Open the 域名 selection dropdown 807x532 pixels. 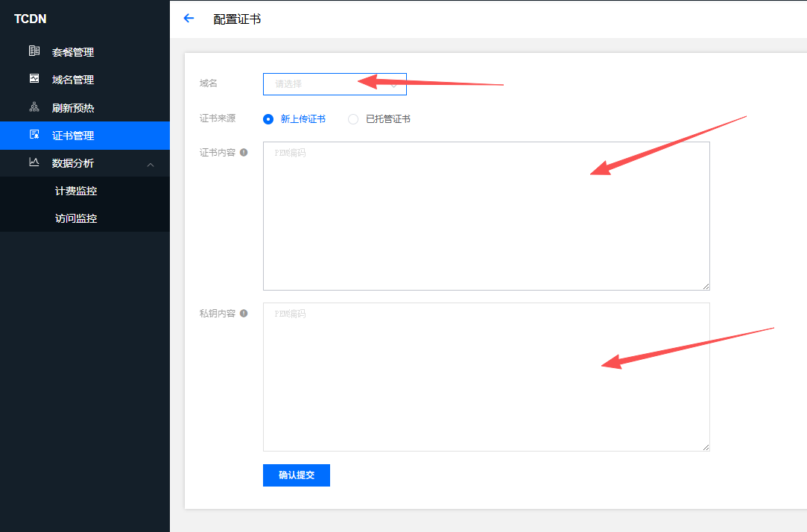tap(335, 84)
